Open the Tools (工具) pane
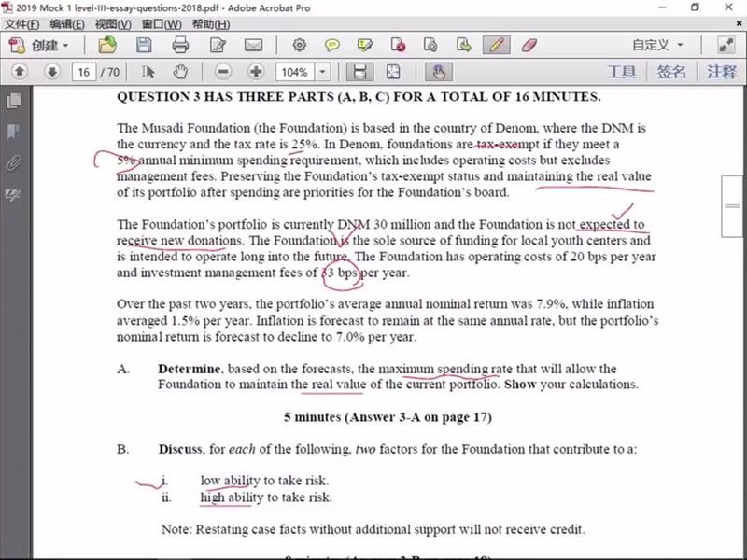The width and height of the screenshot is (747, 560). (622, 72)
